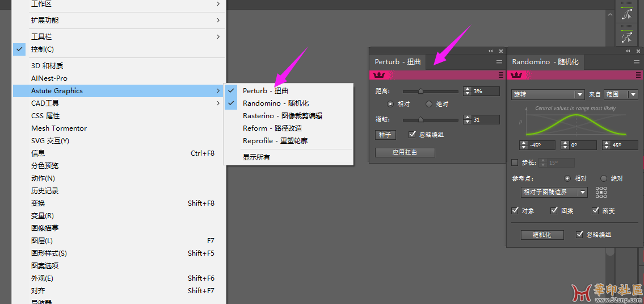Viewport: 644px width, 304px height.
Task: Toggle 忽略编组 checkbox in Randomino panel
Action: click(579, 235)
